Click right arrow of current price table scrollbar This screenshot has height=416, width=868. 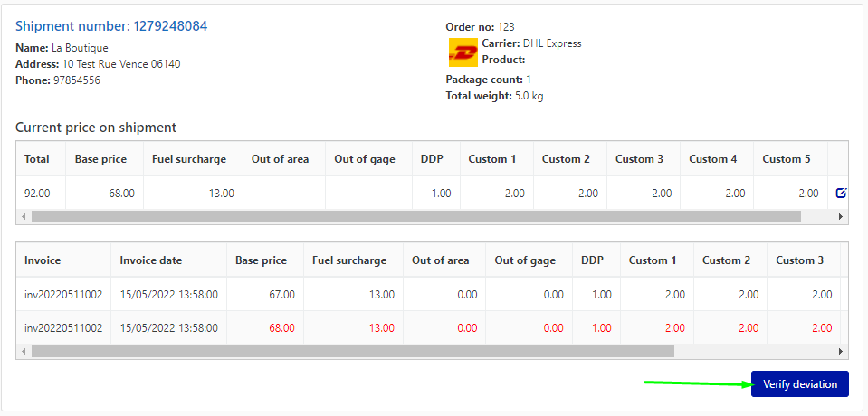[840, 217]
